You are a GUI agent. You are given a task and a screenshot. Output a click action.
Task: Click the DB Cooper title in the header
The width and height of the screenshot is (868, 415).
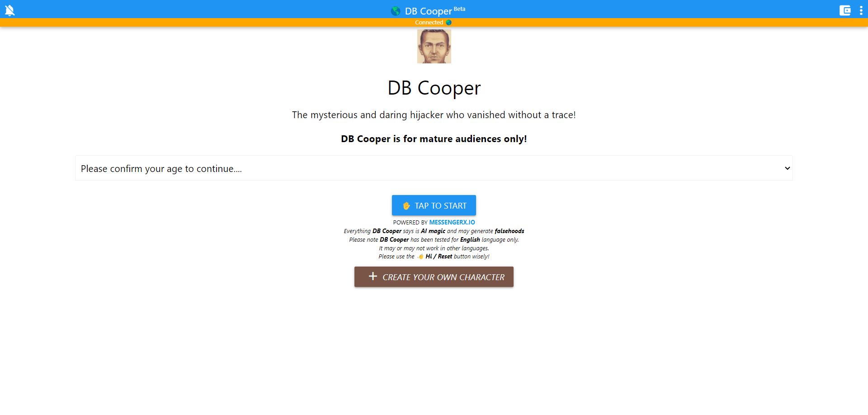point(428,11)
